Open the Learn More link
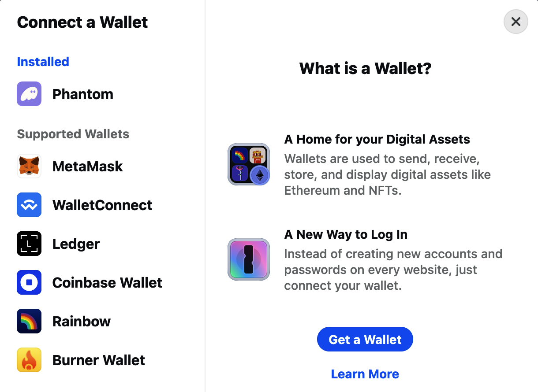The height and width of the screenshot is (392, 538). tap(365, 374)
